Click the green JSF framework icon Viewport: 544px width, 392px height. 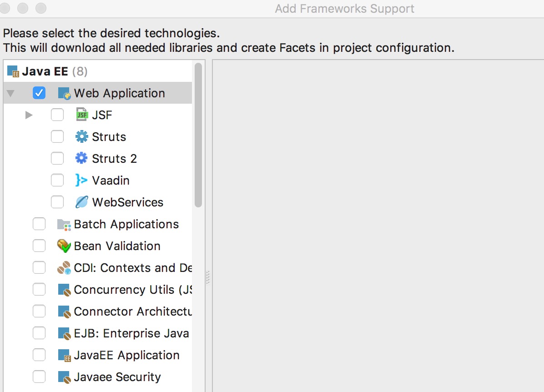(x=82, y=115)
